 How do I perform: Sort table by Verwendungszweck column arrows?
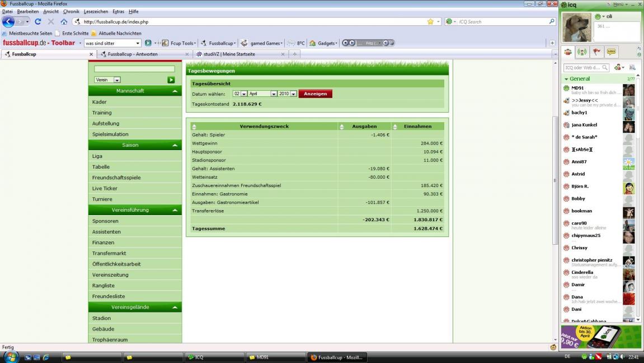(194, 127)
